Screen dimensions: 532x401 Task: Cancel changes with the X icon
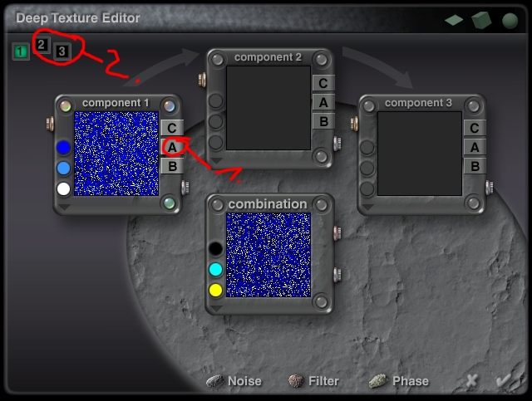pyautogui.click(x=471, y=381)
